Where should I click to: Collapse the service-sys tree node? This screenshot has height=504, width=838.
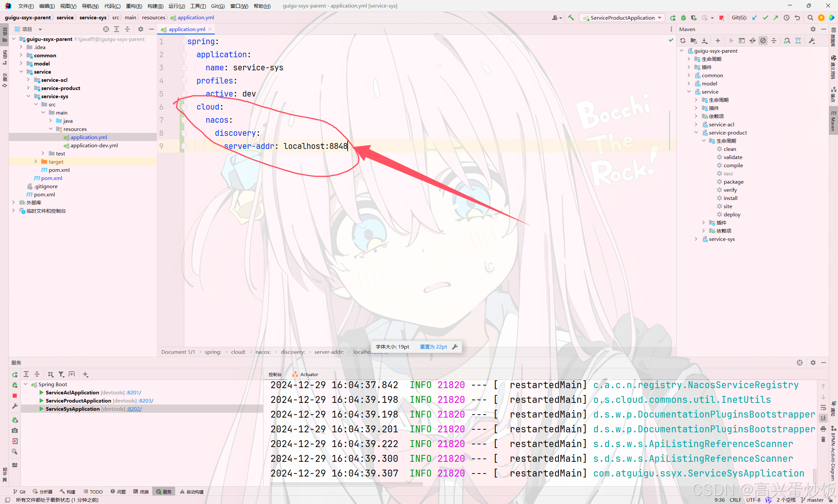tap(28, 96)
